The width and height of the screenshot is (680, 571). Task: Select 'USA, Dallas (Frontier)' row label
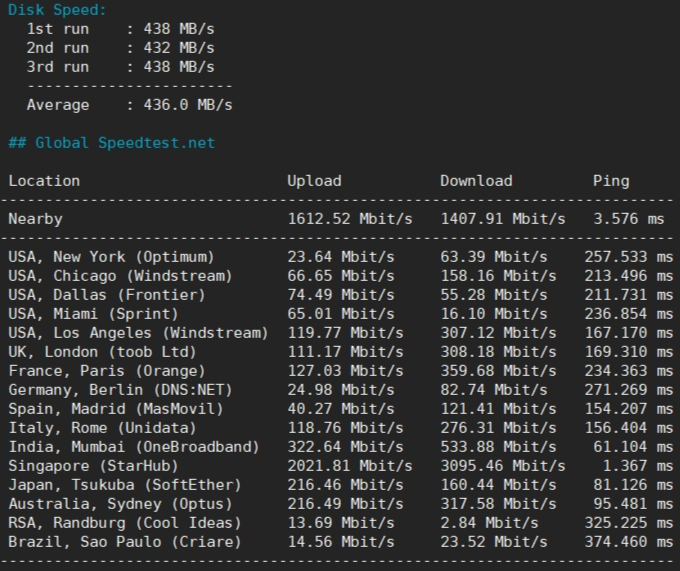107,295
